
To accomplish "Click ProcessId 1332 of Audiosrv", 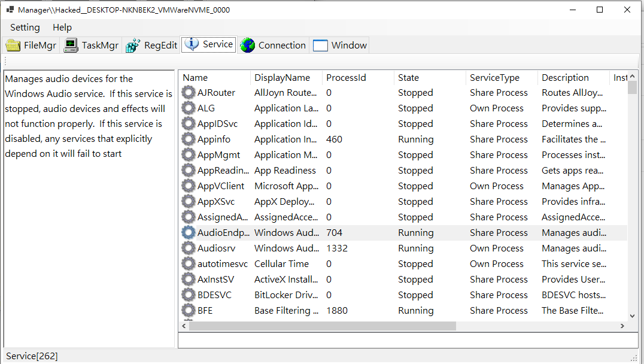I will point(337,248).
